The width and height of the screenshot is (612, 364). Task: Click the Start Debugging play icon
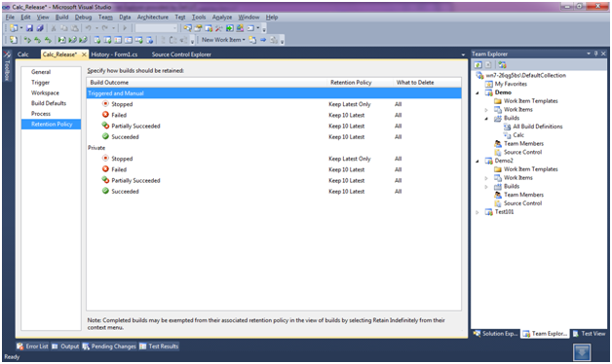click(x=125, y=28)
